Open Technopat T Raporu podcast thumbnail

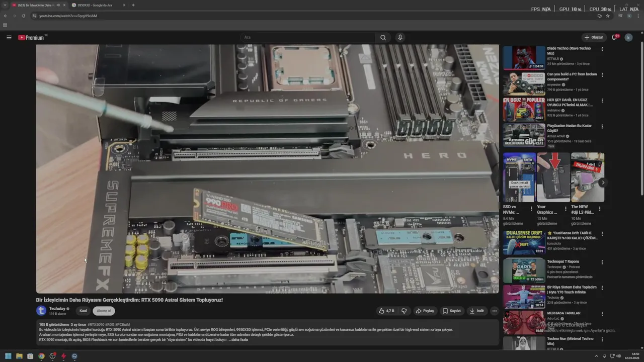[524, 270]
